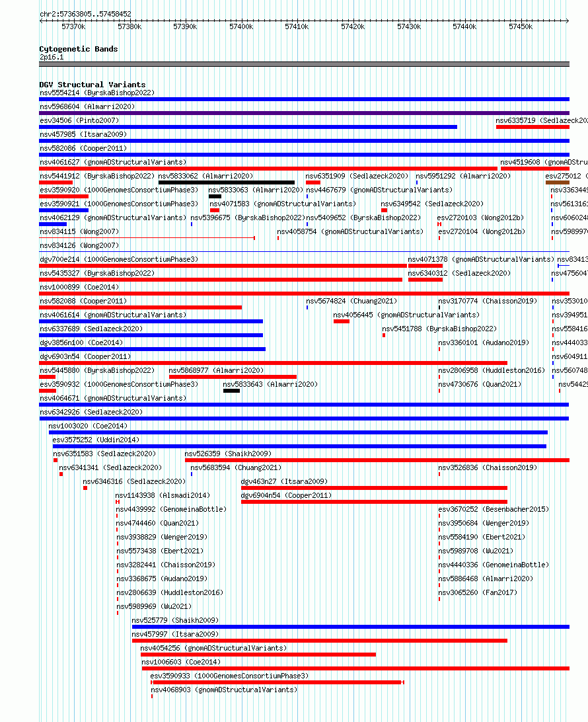Open nsv4730676 (Quan2021) variant

click(480, 384)
